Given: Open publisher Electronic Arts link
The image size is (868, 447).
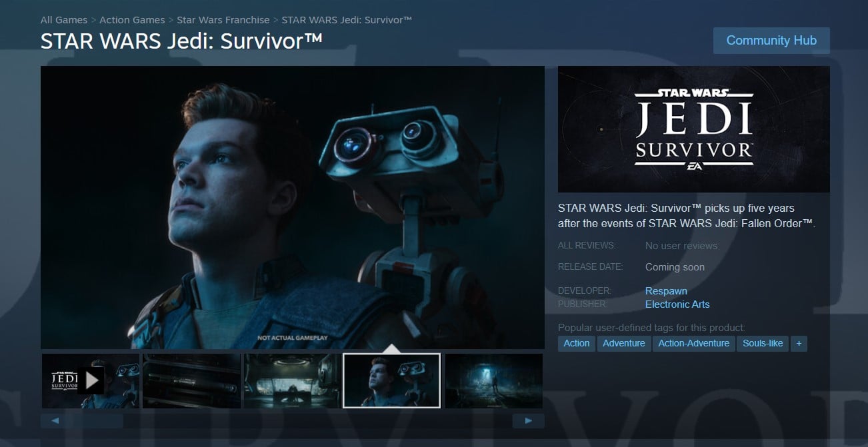Looking at the screenshot, I should tap(677, 304).
